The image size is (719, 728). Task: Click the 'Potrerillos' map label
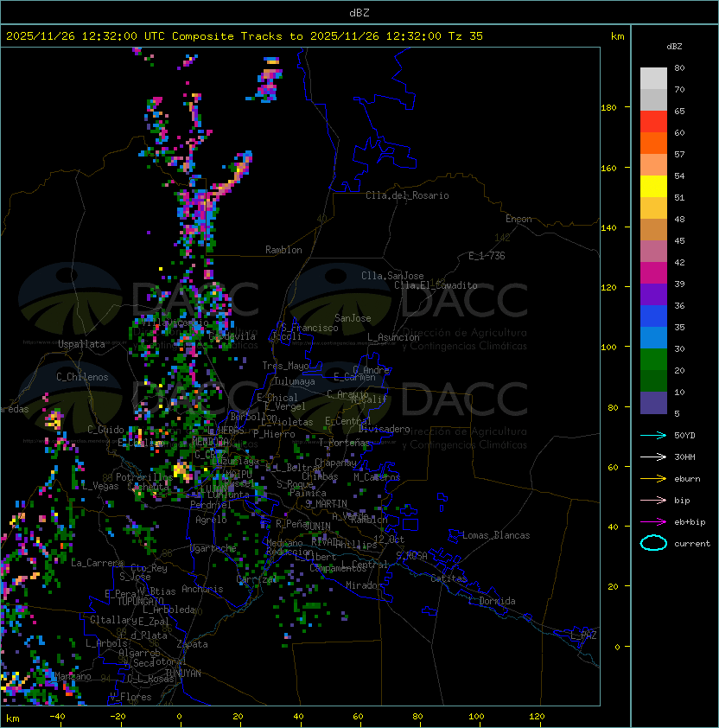[x=144, y=477]
